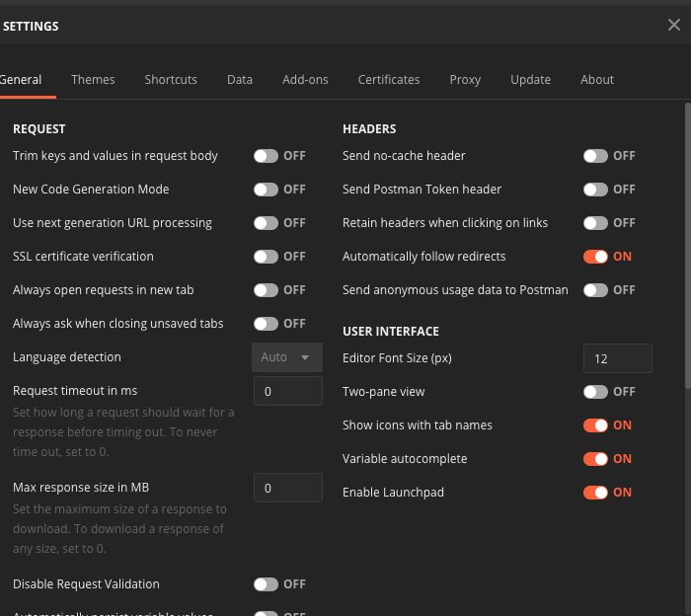This screenshot has height=616, width=691.
Task: Open the Language detection Auto dropdown
Action: pyautogui.click(x=287, y=357)
